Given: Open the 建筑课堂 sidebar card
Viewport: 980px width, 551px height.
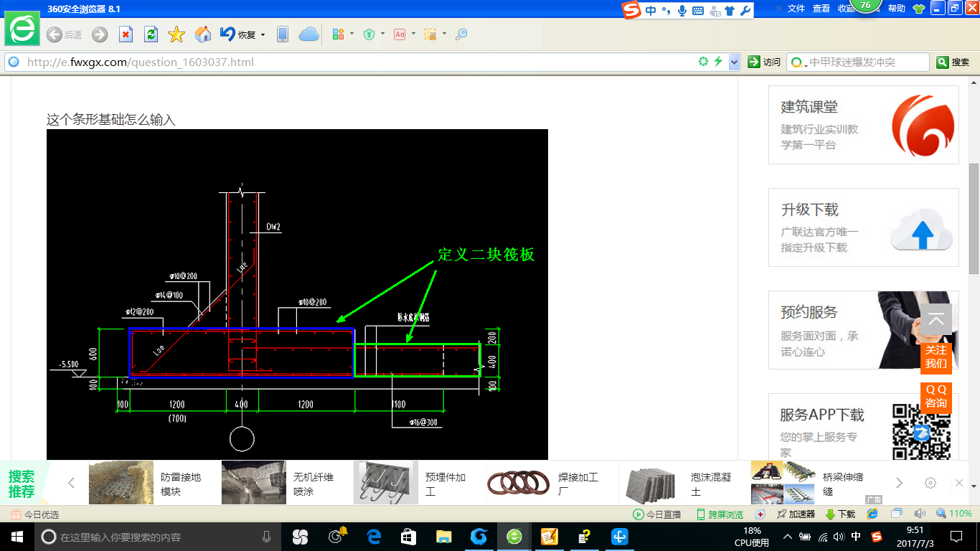Looking at the screenshot, I should (864, 125).
